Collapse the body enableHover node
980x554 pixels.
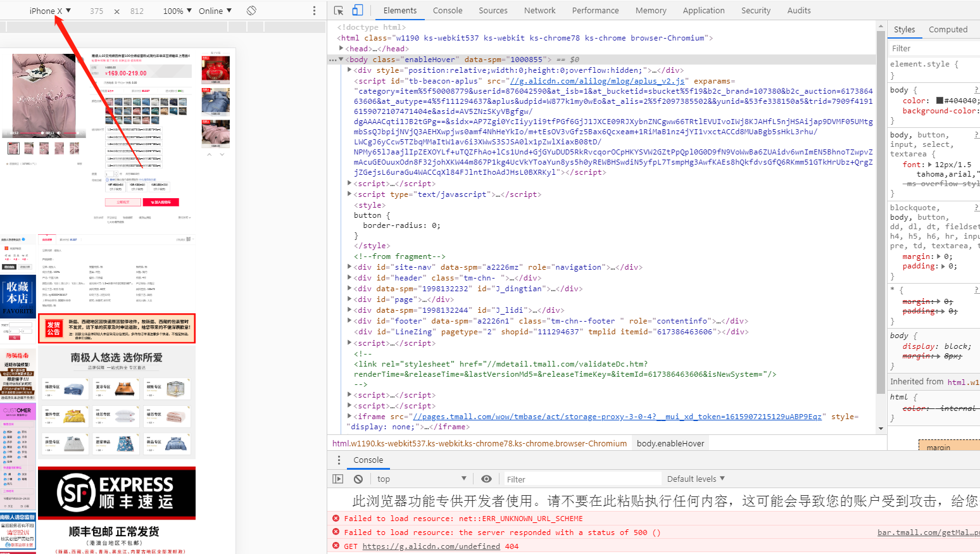pyautogui.click(x=341, y=60)
